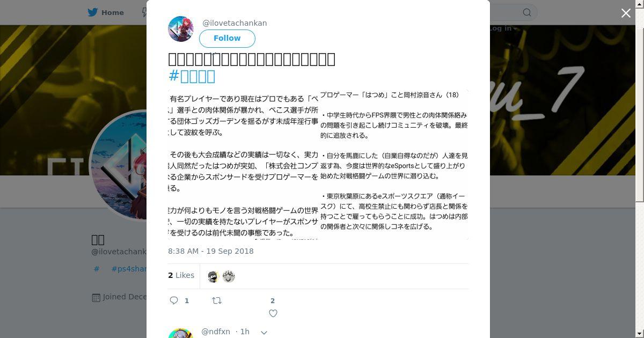644x338 pixels.
Task: Open the 8:38 AM - 19 Sep 2018 timestamp
Action: [x=211, y=251]
